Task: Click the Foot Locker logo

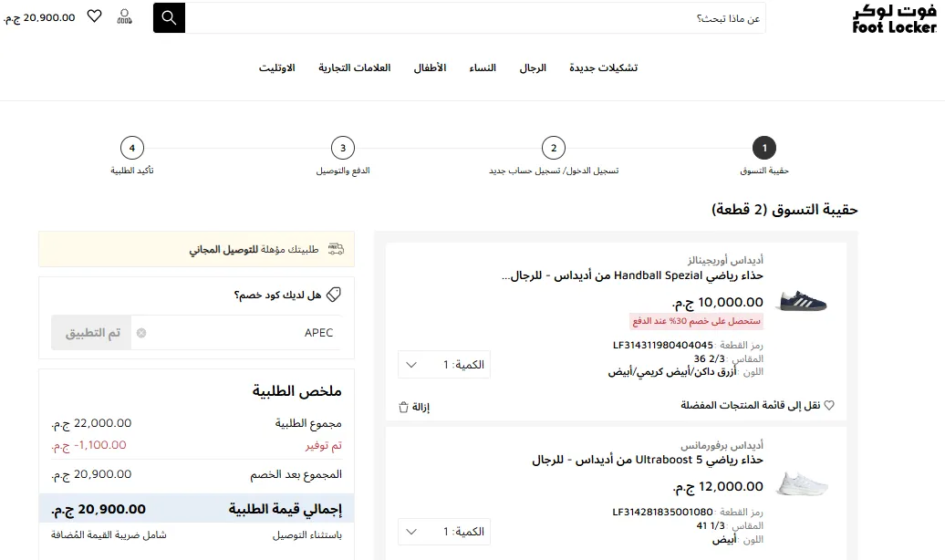Action: (894, 18)
